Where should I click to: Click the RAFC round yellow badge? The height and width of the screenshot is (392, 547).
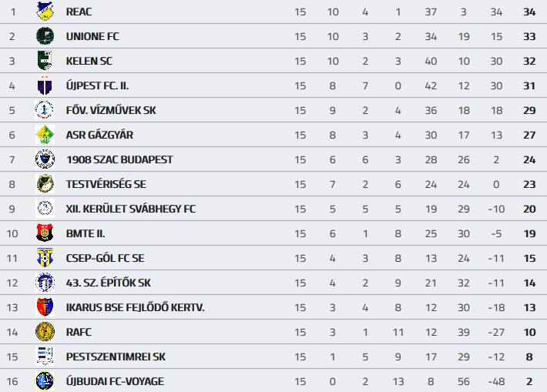pos(45,332)
